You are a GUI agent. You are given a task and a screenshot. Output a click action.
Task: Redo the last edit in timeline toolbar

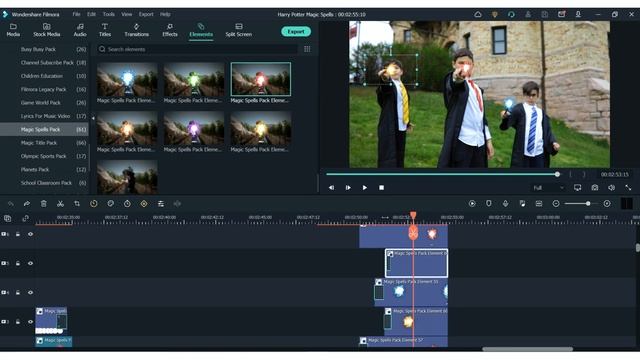pyautogui.click(x=27, y=204)
